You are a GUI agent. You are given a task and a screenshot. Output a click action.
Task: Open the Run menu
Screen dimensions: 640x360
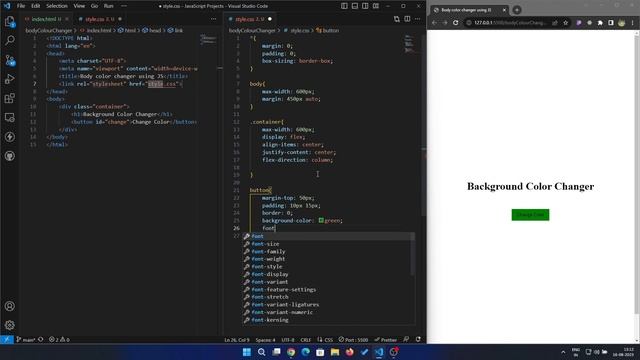pyautogui.click(x=109, y=6)
